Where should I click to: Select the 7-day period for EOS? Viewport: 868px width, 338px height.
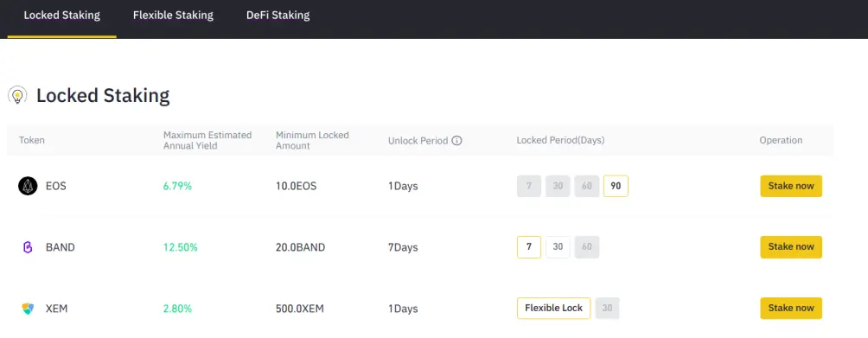(529, 186)
